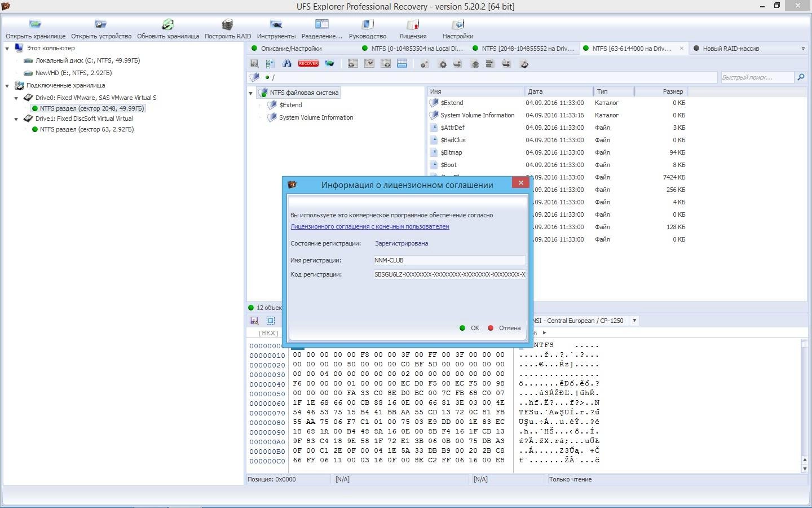This screenshot has width=812, height=508.
Task: Open the Руководство manual icon
Action: pos(368,24)
